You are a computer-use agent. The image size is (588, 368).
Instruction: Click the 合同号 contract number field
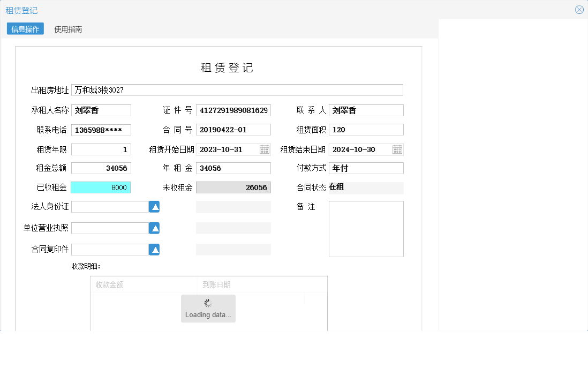coord(233,129)
